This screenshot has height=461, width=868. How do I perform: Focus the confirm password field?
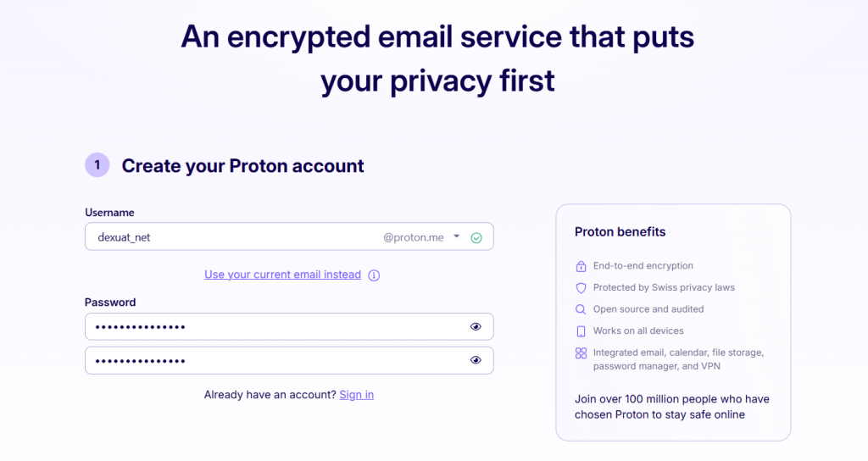(271, 360)
